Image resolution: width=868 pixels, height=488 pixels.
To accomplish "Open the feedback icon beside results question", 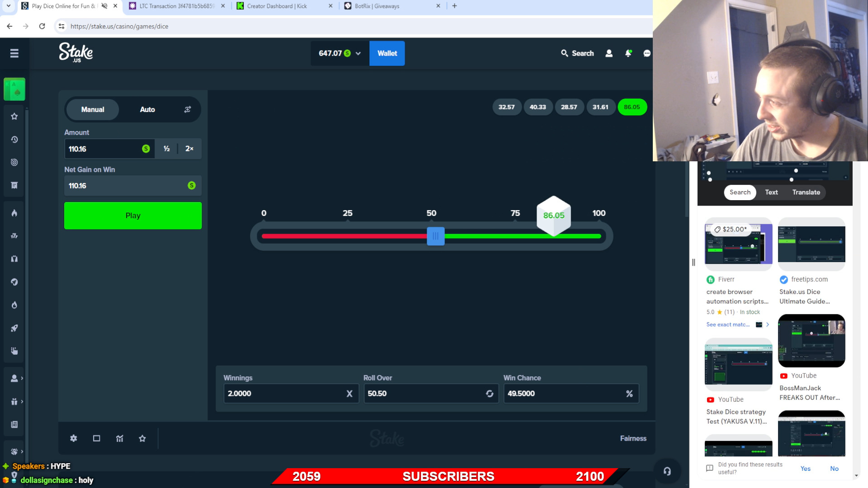I will click(710, 468).
